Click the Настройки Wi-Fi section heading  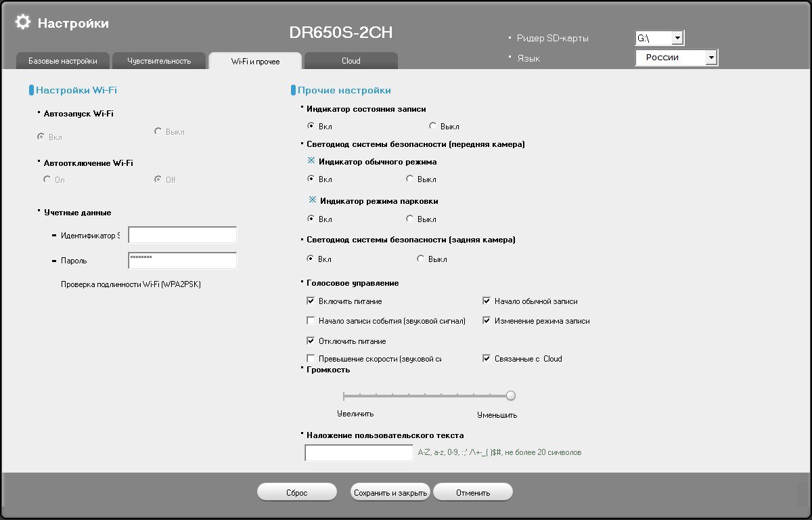76,90
